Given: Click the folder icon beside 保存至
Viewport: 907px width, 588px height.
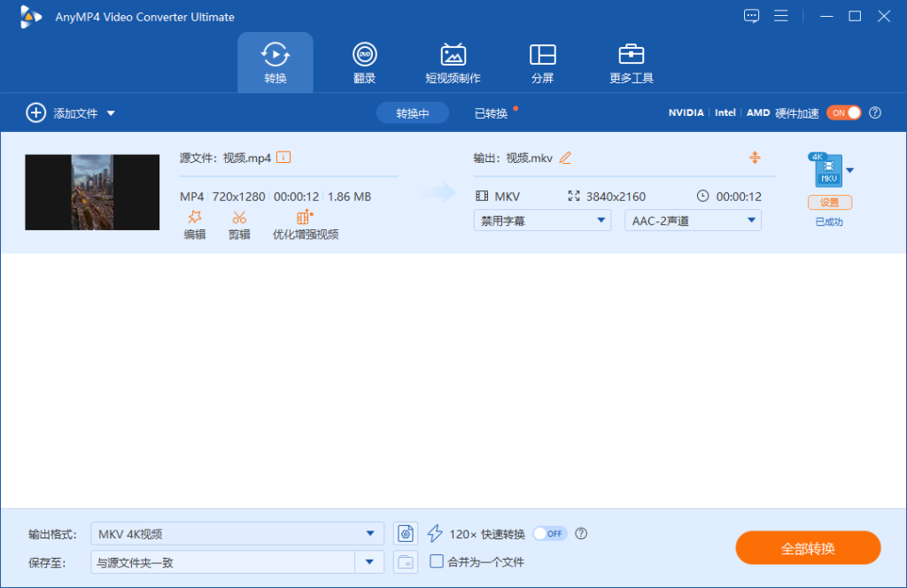Looking at the screenshot, I should pyautogui.click(x=406, y=562).
